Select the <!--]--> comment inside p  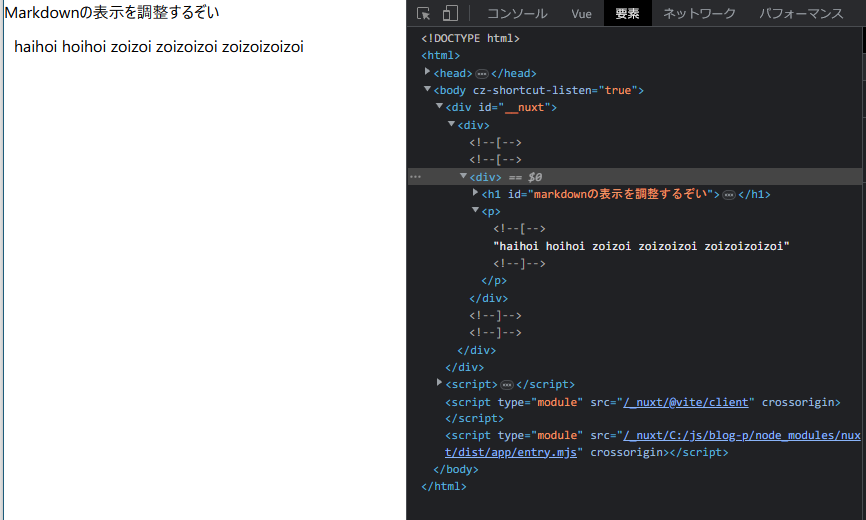519,263
